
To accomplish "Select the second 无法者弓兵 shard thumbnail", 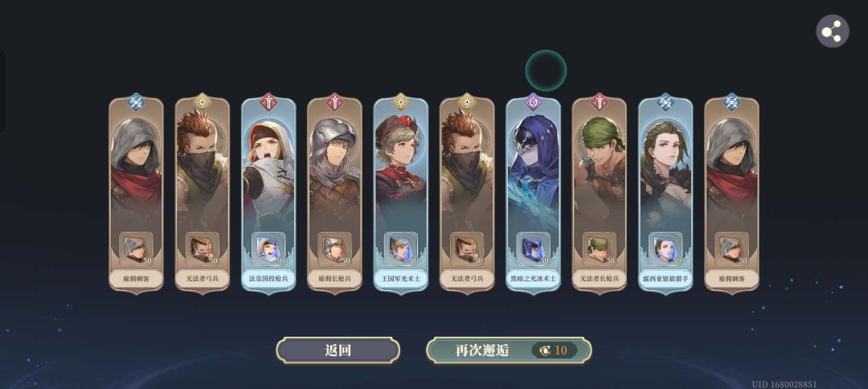I will (467, 248).
